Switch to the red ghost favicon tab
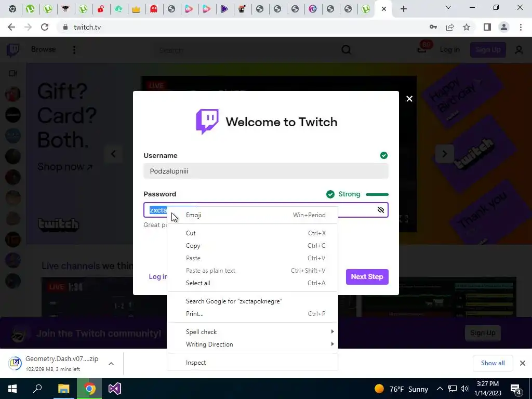This screenshot has height=399, width=532. tap(154, 9)
